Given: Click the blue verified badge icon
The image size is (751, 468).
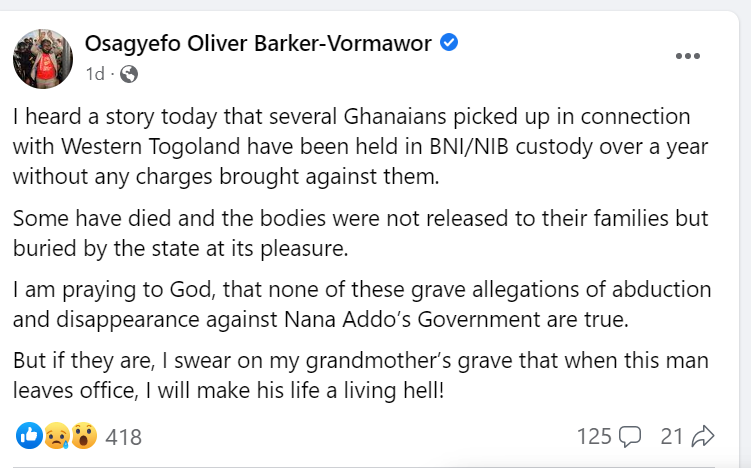Looking at the screenshot, I should coord(450,43).
